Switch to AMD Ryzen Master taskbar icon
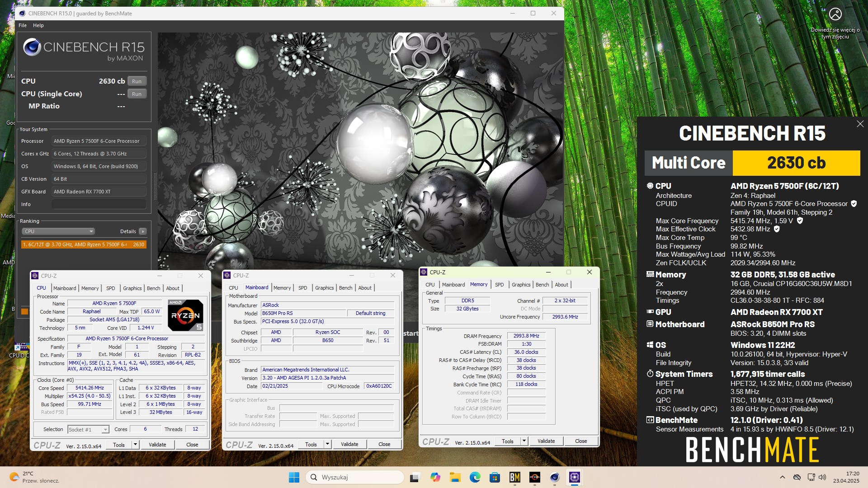Screen dimensions: 868x488 (534, 477)
